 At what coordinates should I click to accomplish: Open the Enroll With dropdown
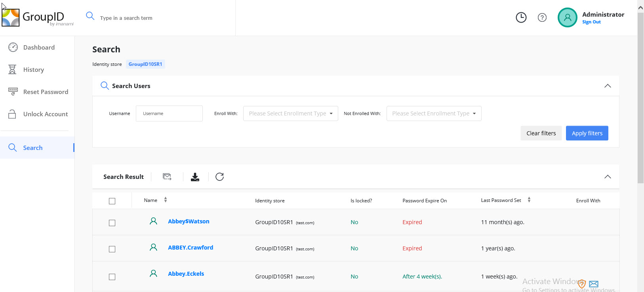coord(291,113)
